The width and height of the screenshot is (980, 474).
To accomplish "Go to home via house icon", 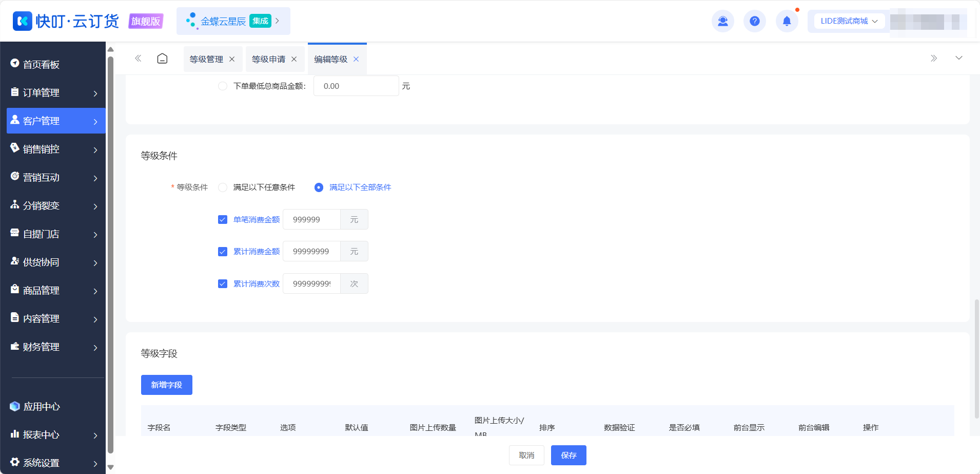I will pos(162,59).
